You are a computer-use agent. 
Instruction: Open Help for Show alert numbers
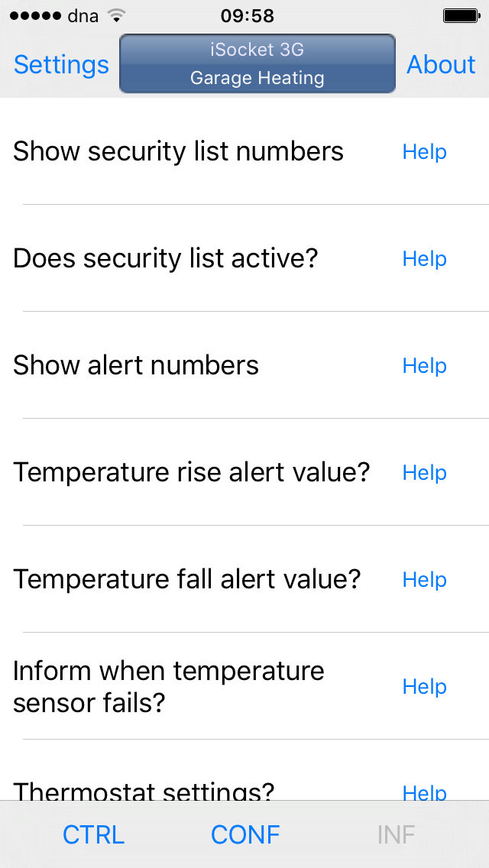tap(424, 365)
